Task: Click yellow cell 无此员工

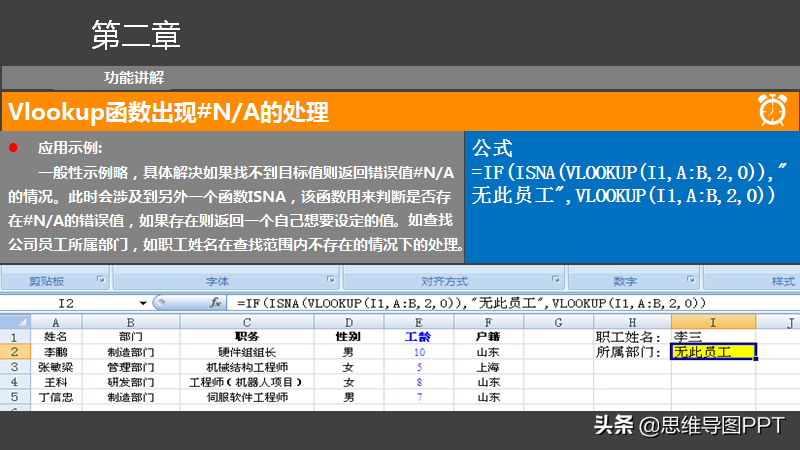Action: pyautogui.click(x=713, y=352)
